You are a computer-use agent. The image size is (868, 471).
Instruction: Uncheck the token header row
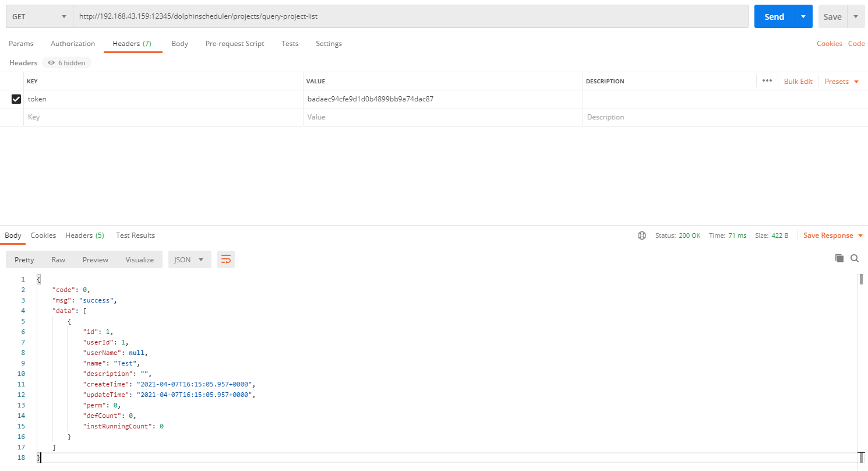[16, 99]
